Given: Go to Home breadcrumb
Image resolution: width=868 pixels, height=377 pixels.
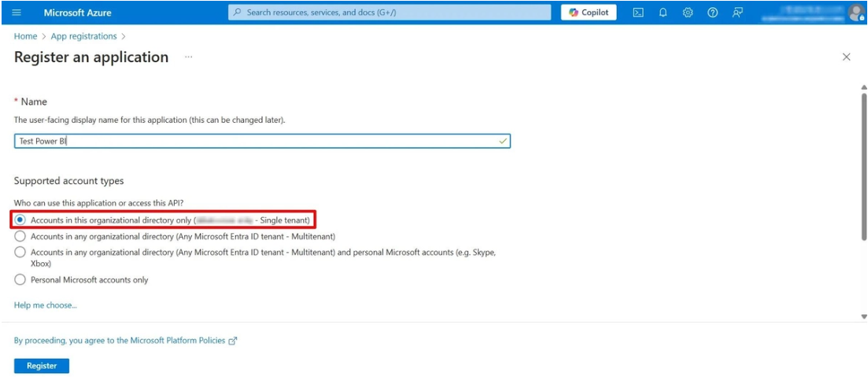Looking at the screenshot, I should (x=25, y=36).
